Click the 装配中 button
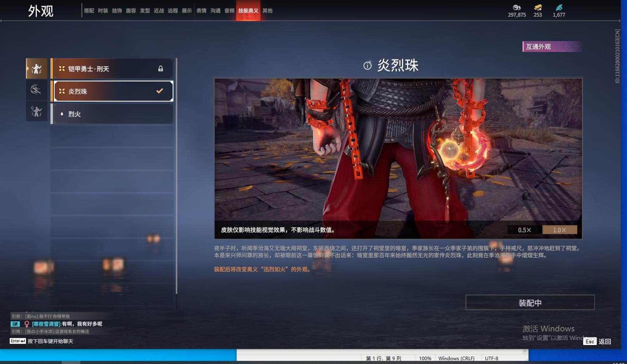627x364 pixels. (x=530, y=302)
